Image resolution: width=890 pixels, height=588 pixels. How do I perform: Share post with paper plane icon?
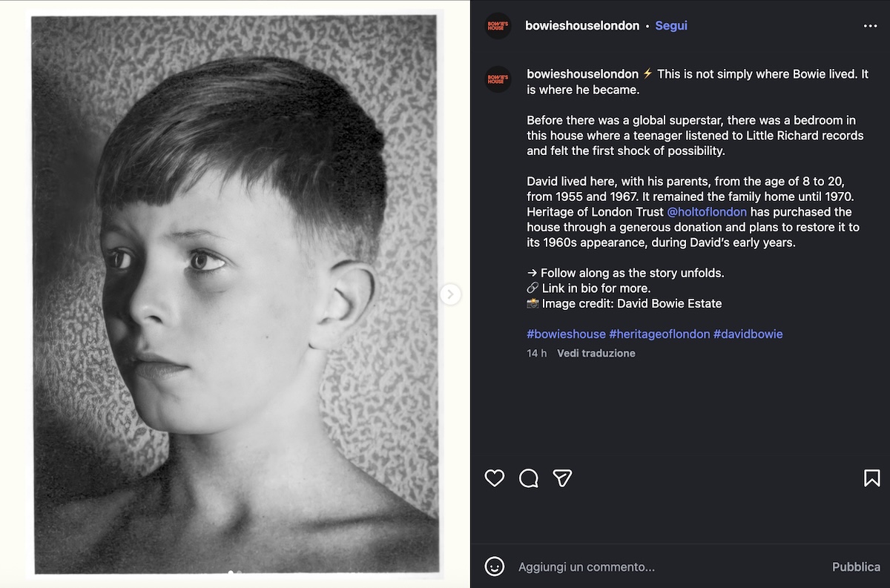coord(563,478)
